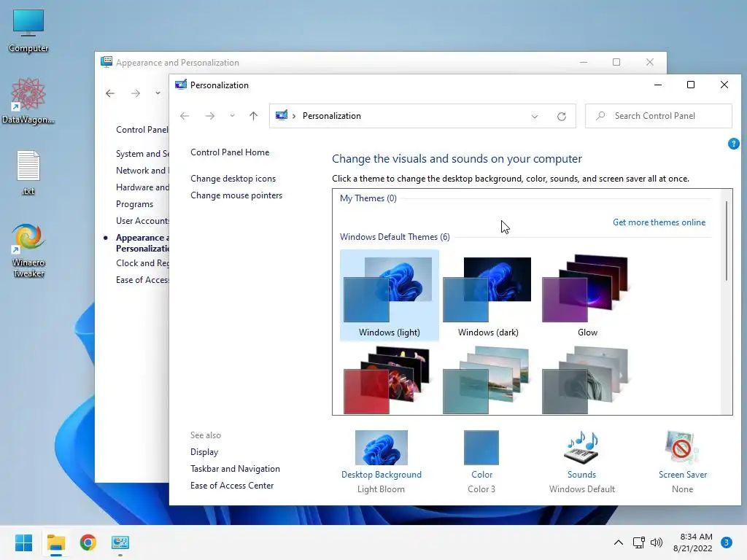Go up one level in Personalization
Viewport: 747px width, 560px height.
click(x=253, y=116)
